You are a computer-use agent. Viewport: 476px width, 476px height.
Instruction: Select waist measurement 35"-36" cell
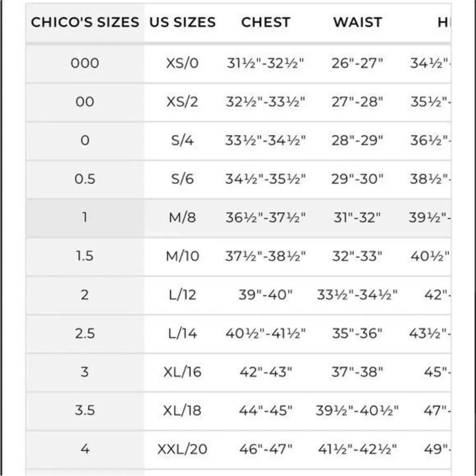358,333
